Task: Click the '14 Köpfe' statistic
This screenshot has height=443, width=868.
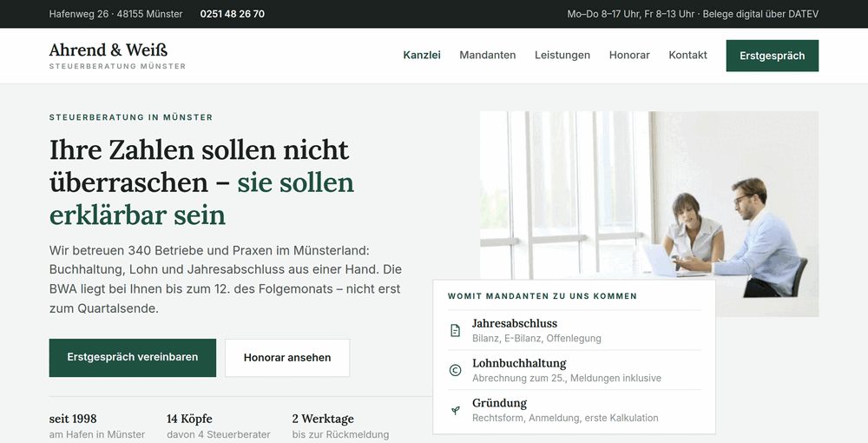Action: coord(189,419)
